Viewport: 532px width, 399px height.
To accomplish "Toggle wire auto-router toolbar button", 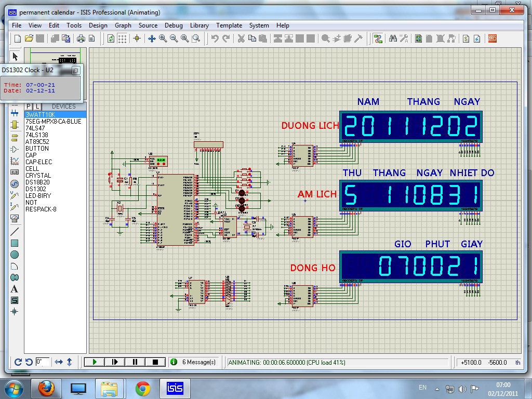I will click(x=378, y=38).
